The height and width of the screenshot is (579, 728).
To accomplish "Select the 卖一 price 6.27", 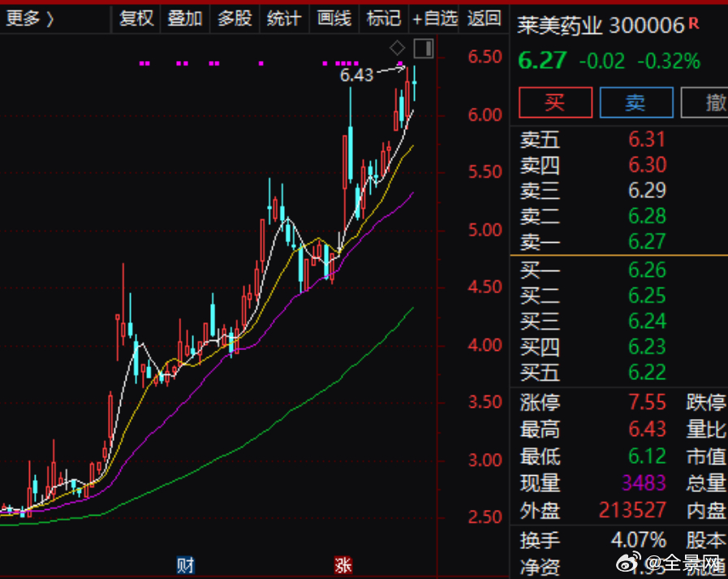I will click(647, 242).
